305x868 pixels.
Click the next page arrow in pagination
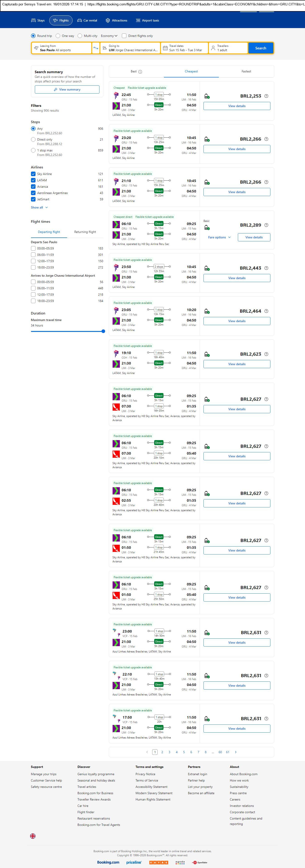point(235,752)
